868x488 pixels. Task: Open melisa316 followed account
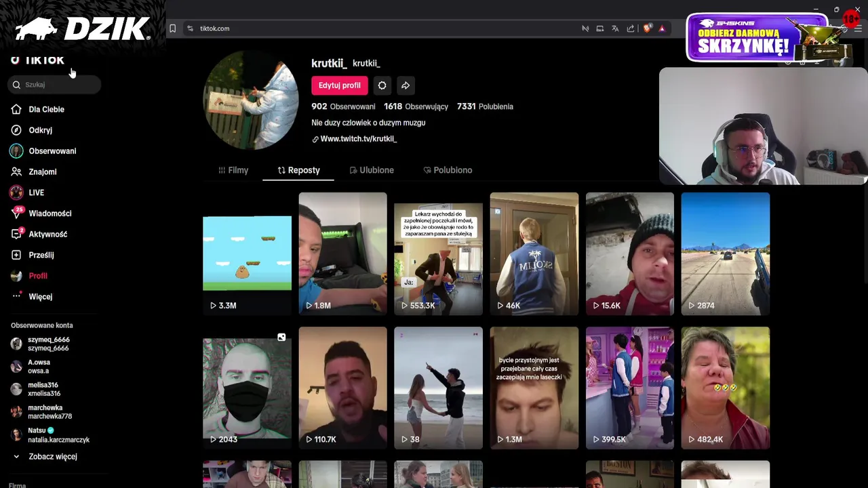click(x=44, y=389)
